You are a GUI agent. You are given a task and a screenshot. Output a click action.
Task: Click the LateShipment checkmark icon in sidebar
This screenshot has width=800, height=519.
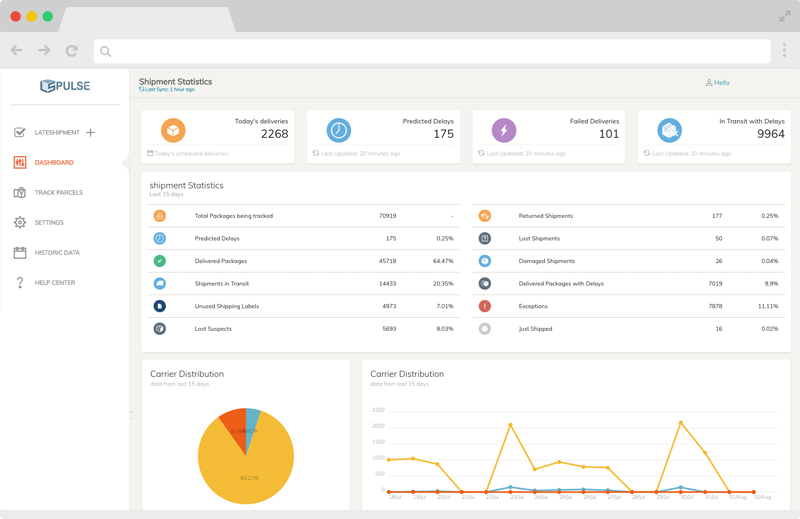tap(19, 133)
